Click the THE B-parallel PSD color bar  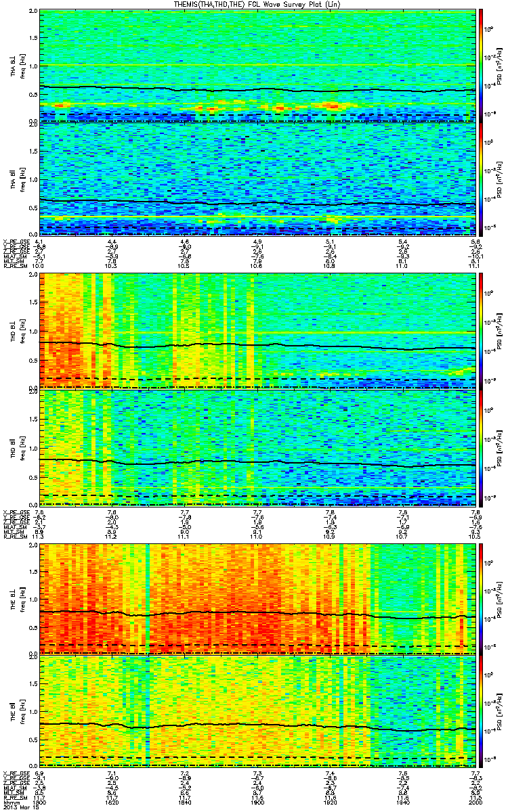point(480,710)
